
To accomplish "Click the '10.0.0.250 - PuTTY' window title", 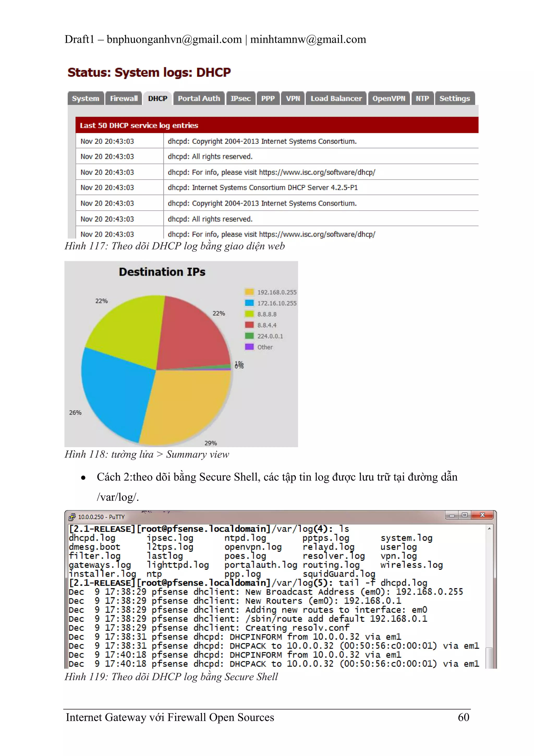I will [101, 517].
